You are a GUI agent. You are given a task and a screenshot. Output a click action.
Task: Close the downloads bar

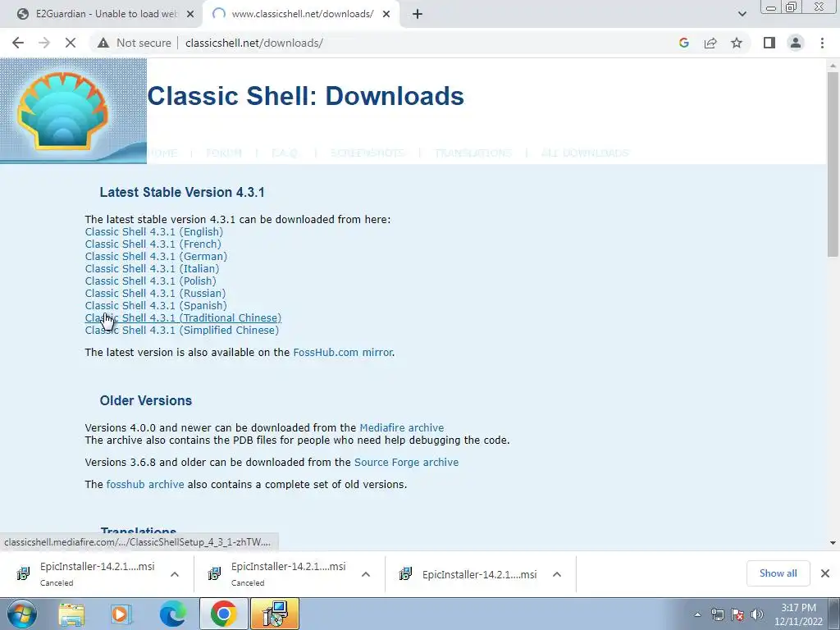click(x=825, y=573)
